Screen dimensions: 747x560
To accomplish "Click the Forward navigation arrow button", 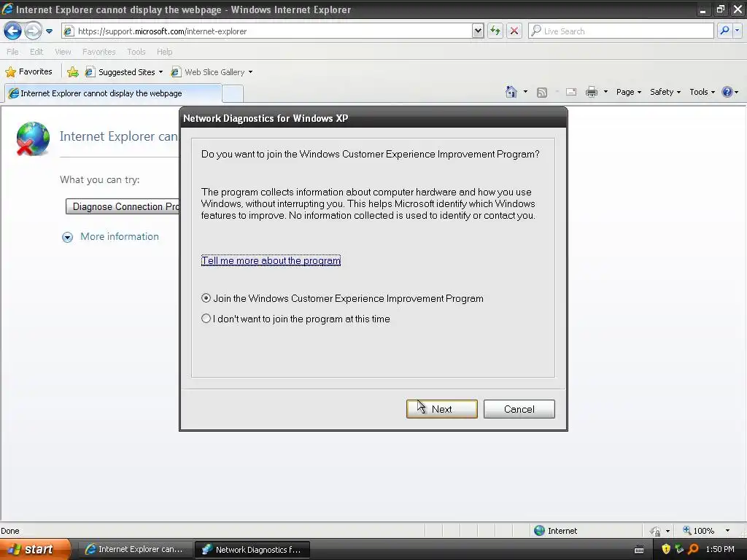I will (x=33, y=31).
